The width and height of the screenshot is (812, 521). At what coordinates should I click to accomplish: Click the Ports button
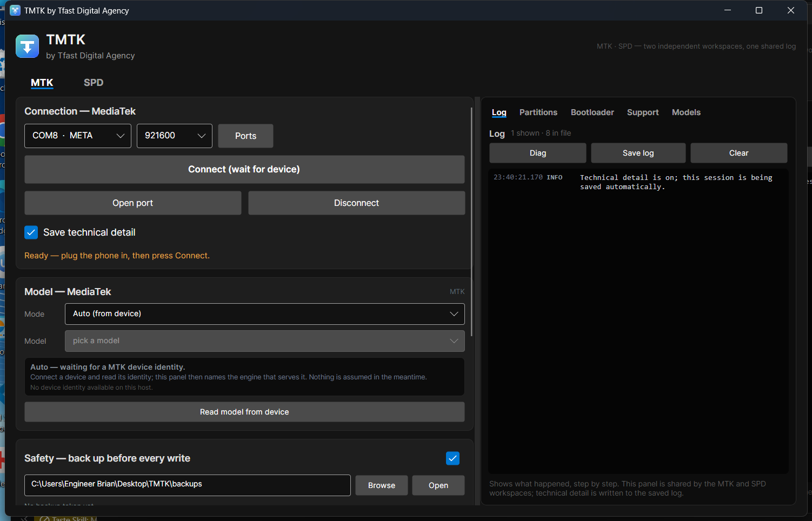245,136
